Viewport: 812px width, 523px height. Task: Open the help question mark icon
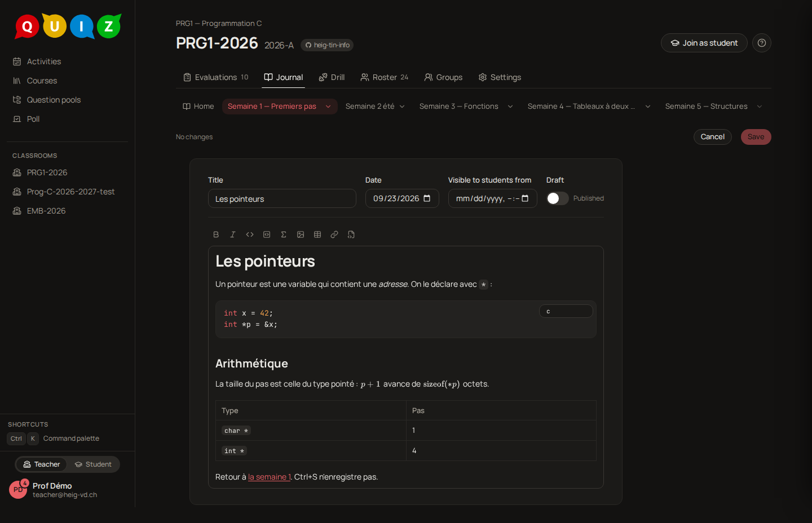[x=762, y=43]
